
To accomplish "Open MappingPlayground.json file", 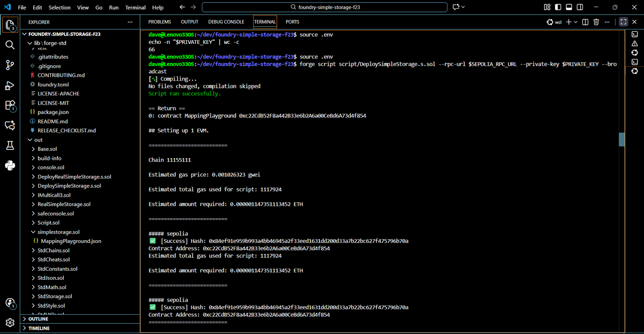I will point(80,241).
